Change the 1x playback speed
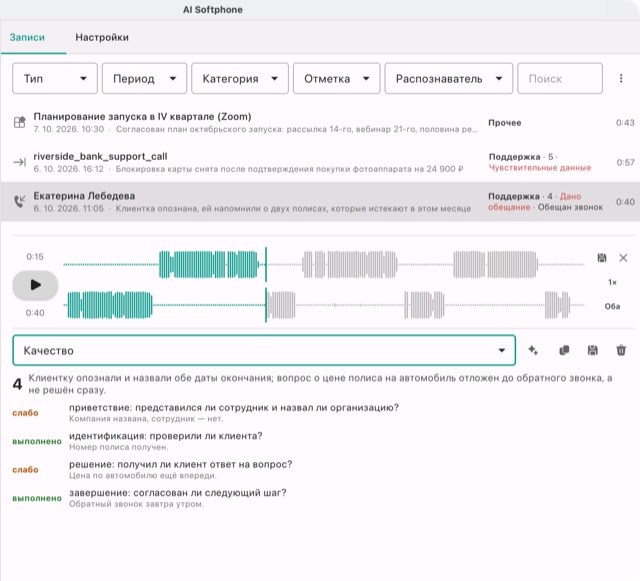 (x=612, y=282)
